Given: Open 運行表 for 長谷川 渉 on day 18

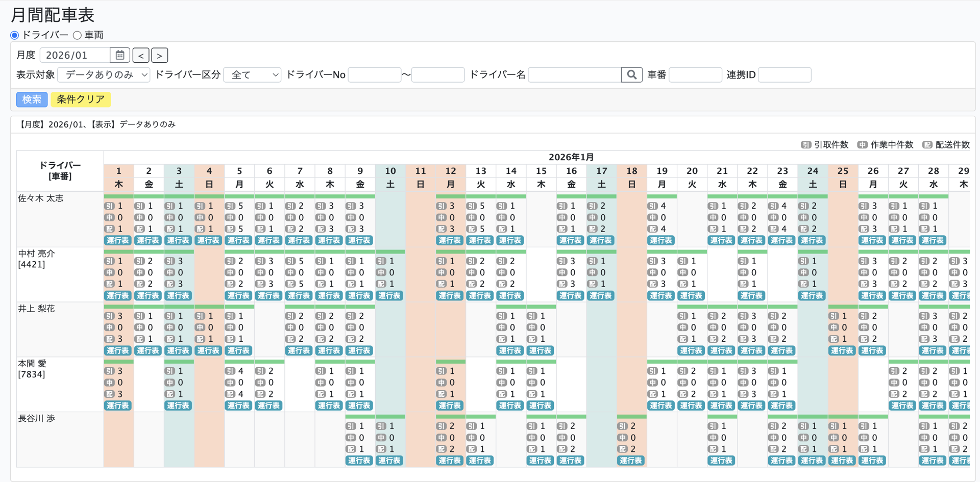Looking at the screenshot, I should [x=631, y=461].
